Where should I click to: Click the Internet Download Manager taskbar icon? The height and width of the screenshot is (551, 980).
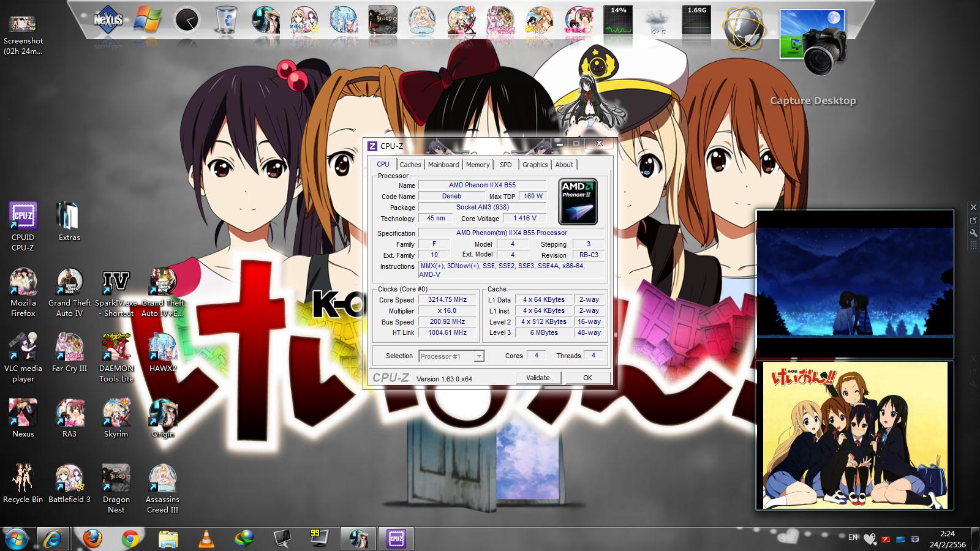[x=244, y=539]
